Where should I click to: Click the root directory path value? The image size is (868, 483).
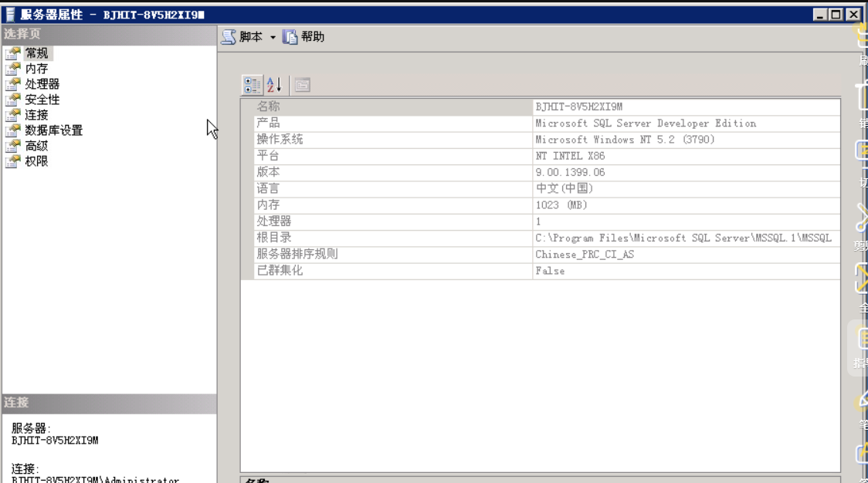(x=683, y=238)
